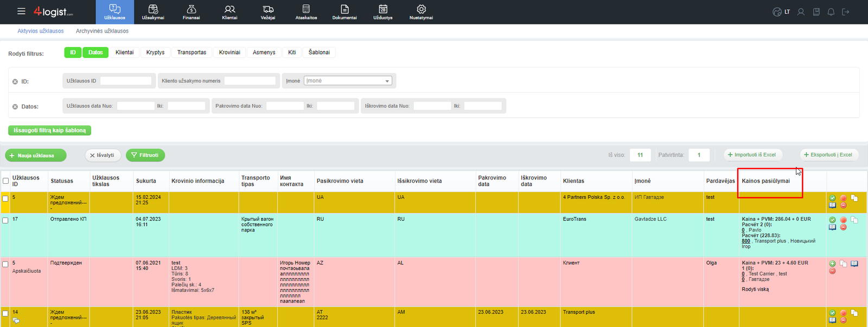Focus Pakrovimo data Nuo date field
The width and height of the screenshot is (868, 327).
coord(285,106)
